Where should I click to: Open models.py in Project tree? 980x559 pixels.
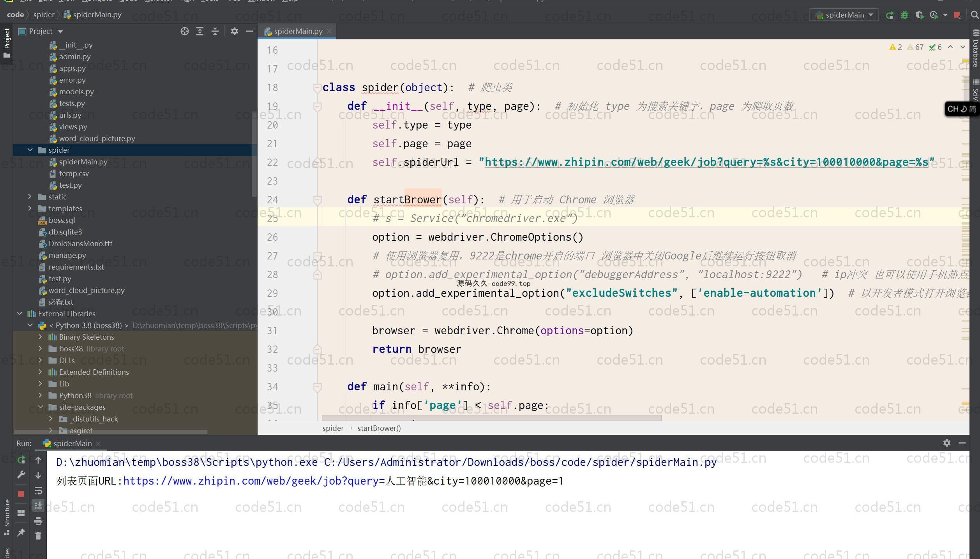76,92
